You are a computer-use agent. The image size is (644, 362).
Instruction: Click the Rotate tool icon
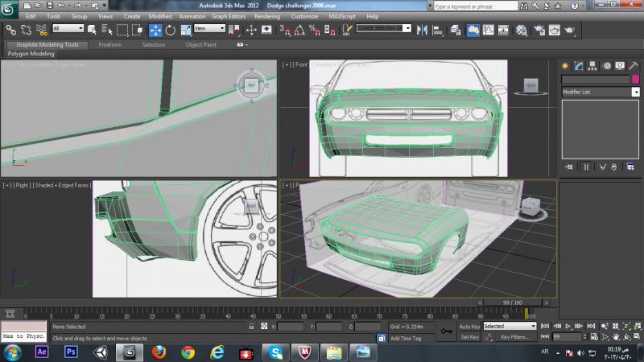coord(171,30)
